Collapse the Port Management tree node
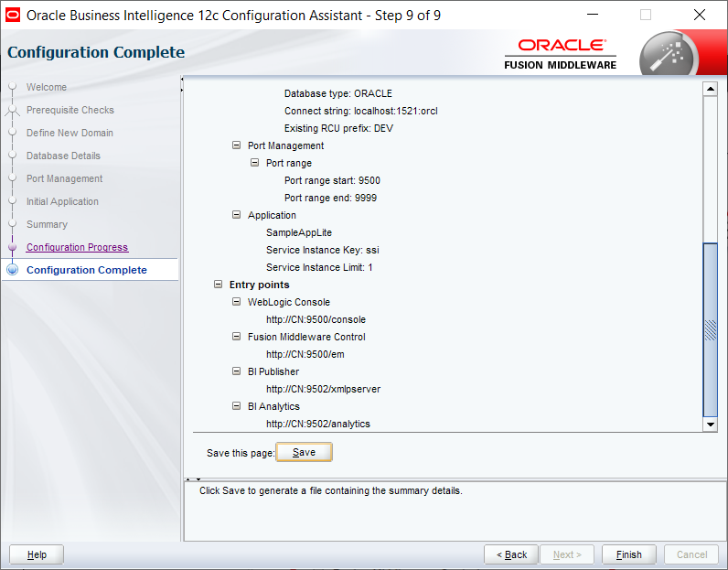The width and height of the screenshot is (728, 570). pos(236,145)
